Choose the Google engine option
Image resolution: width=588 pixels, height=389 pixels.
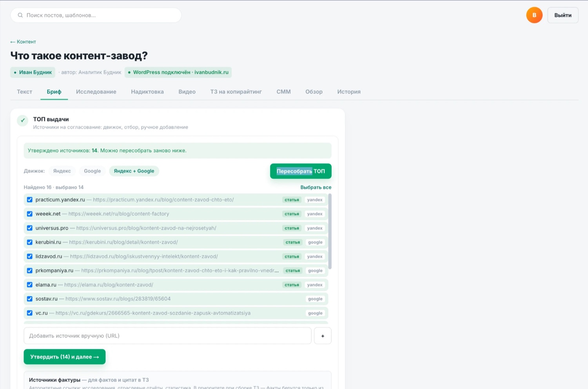tap(93, 171)
